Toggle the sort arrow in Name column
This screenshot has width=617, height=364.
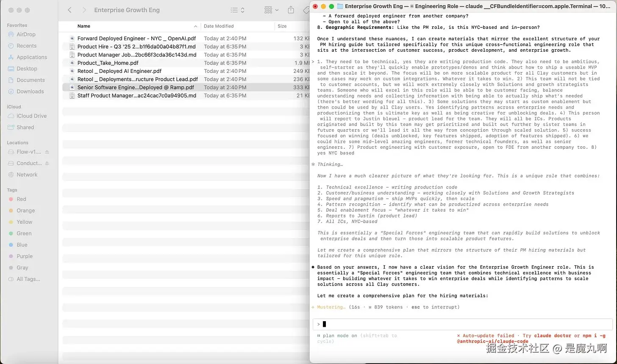point(195,26)
